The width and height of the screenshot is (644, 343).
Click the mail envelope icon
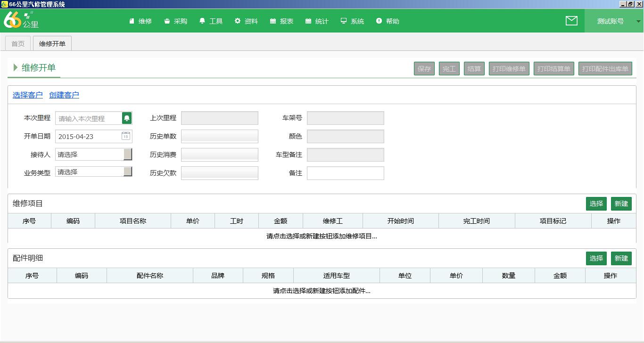click(x=571, y=20)
